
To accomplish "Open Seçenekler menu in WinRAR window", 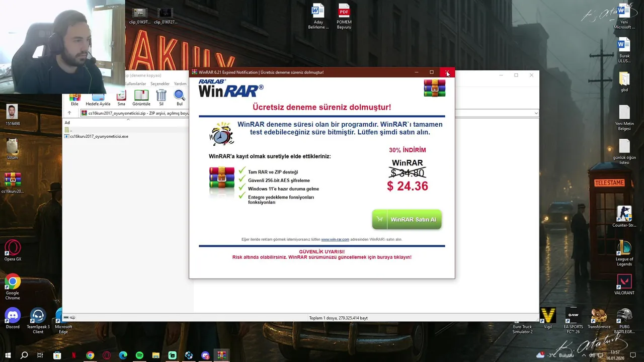I will pyautogui.click(x=160, y=84).
